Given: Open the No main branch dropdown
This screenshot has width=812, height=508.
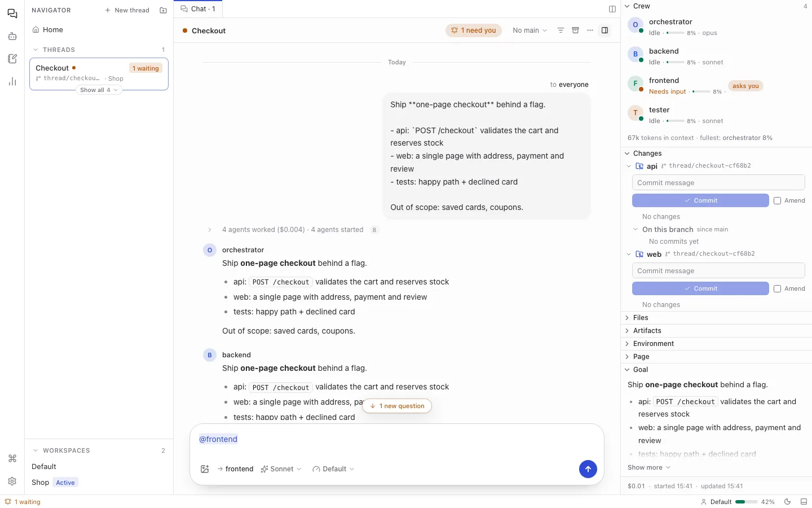Looking at the screenshot, I should tap(529, 30).
